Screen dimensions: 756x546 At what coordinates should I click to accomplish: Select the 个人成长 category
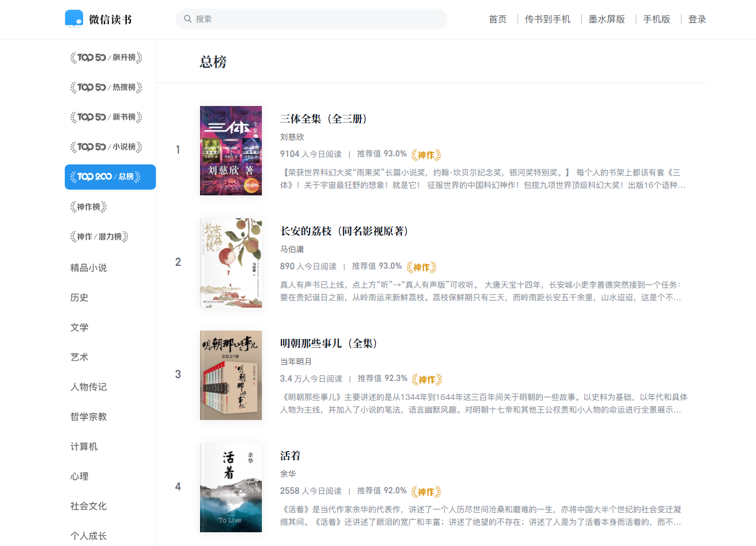(x=89, y=536)
